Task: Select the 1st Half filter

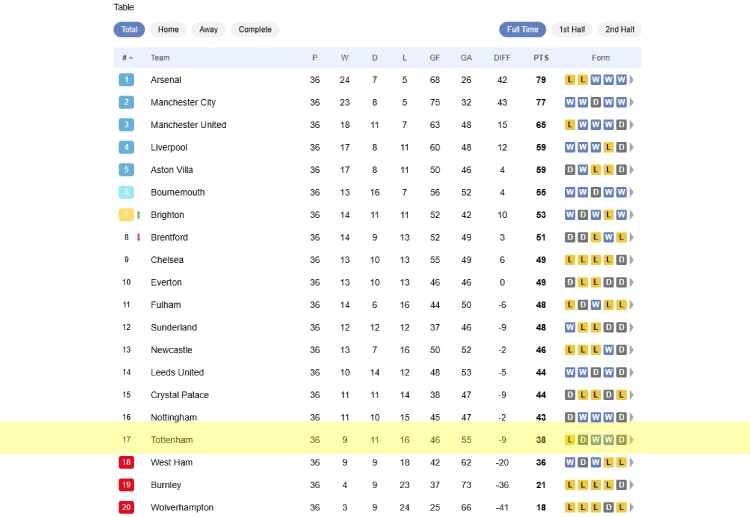Action: 572,30
